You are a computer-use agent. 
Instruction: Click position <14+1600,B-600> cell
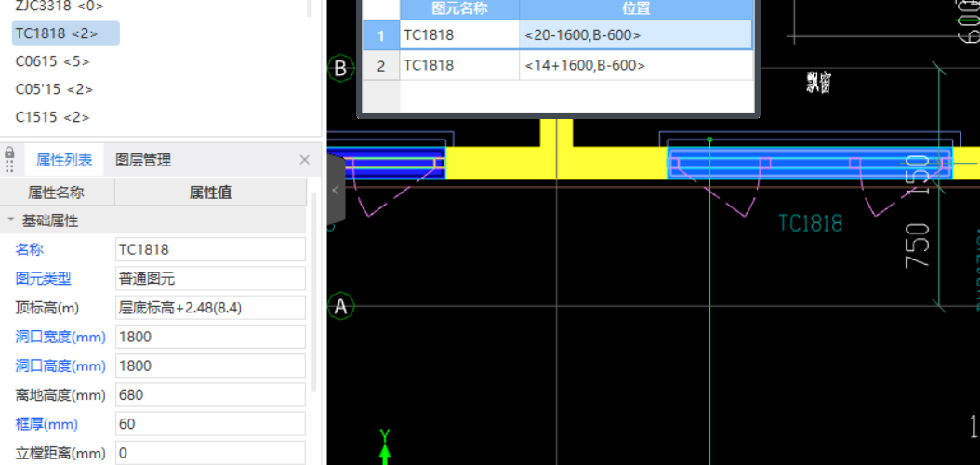click(636, 65)
